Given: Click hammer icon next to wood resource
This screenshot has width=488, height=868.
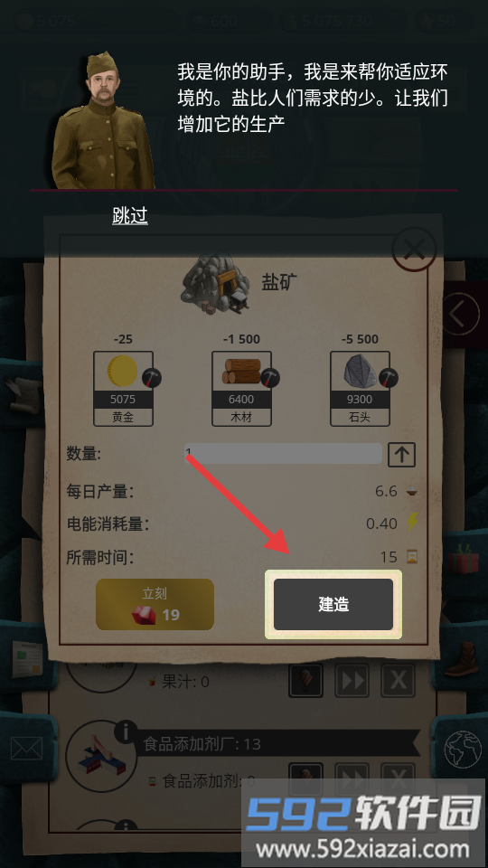Looking at the screenshot, I should 270,378.
